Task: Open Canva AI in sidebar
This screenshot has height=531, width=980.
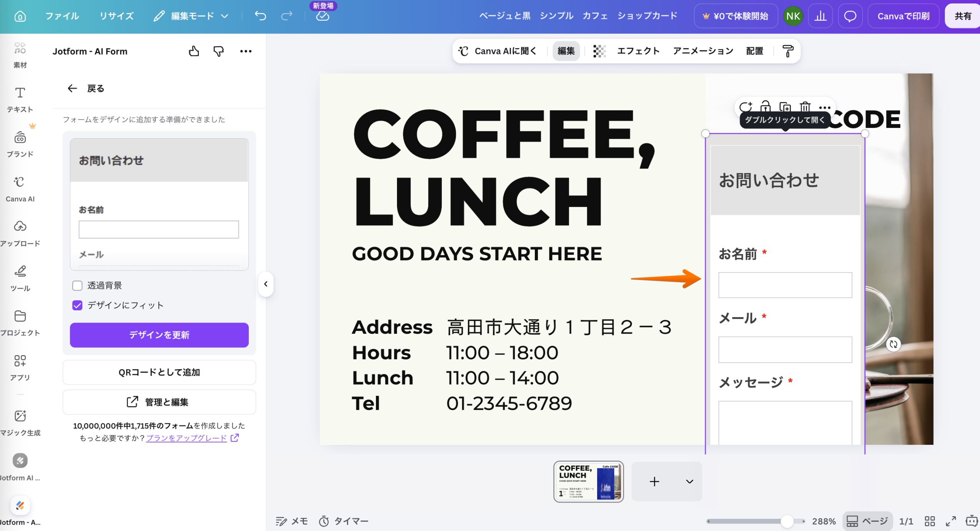Action: coord(20,189)
